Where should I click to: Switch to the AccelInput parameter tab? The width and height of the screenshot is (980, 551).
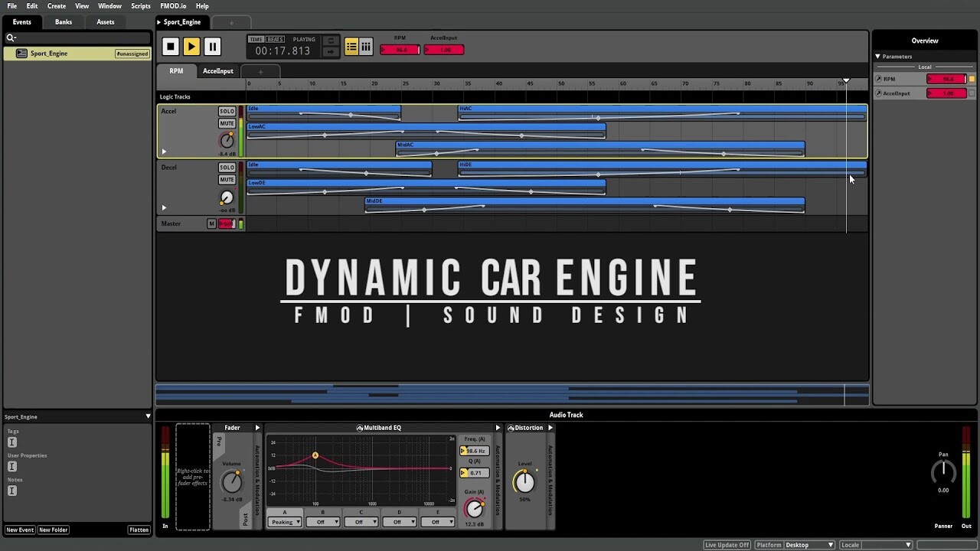pos(217,70)
